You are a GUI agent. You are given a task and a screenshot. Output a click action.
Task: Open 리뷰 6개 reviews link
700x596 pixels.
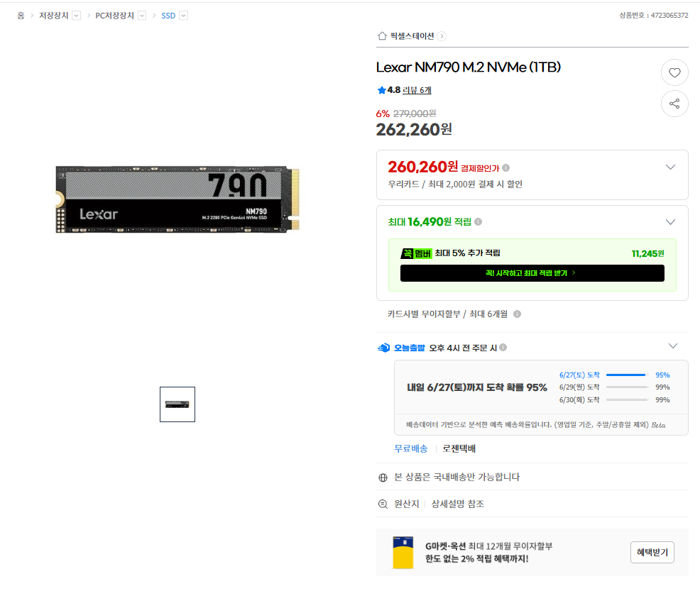pos(417,90)
